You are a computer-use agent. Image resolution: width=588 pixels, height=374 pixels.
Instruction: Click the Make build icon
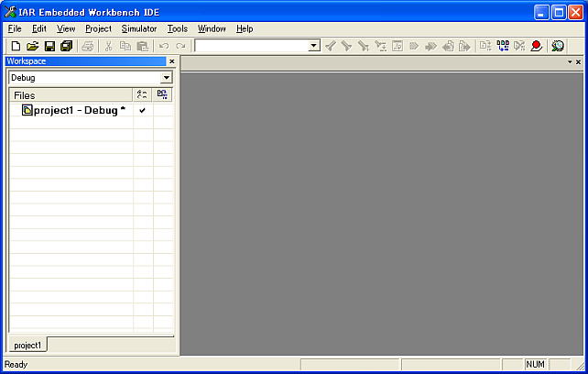[x=503, y=46]
